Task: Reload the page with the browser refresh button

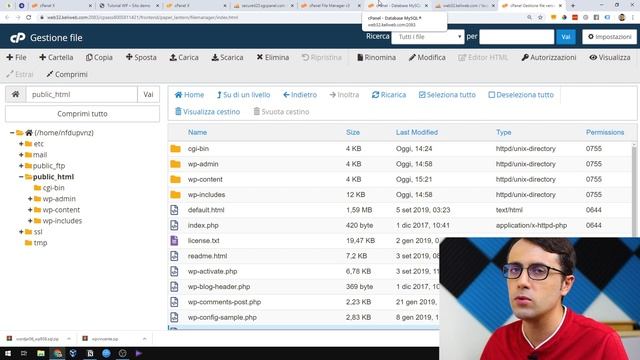Action: click(x=29, y=18)
